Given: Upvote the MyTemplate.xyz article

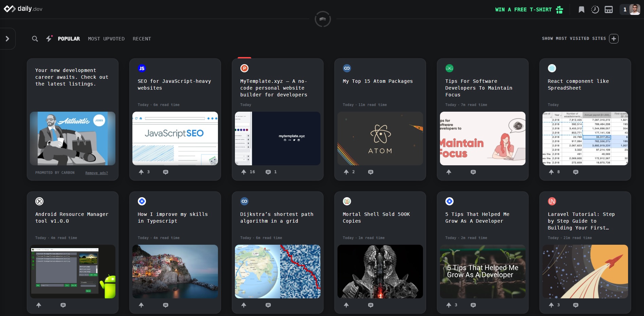Looking at the screenshot, I should click(244, 172).
